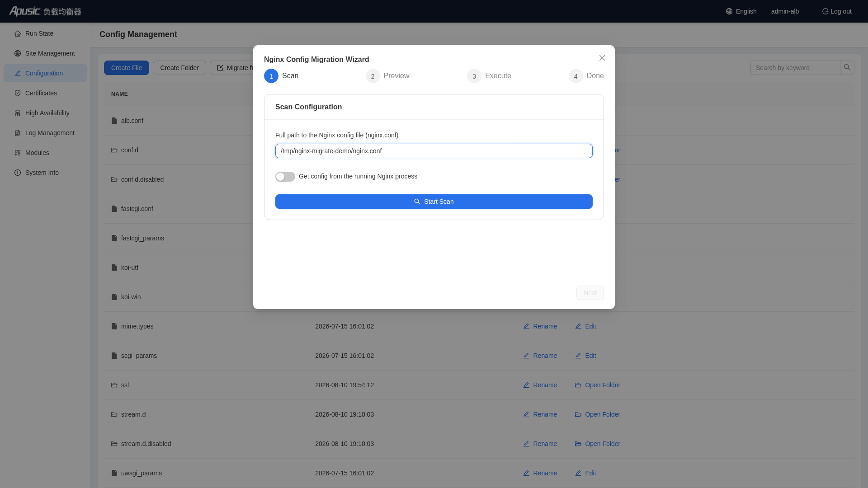Click the Modules sidebar icon

coord(18,153)
